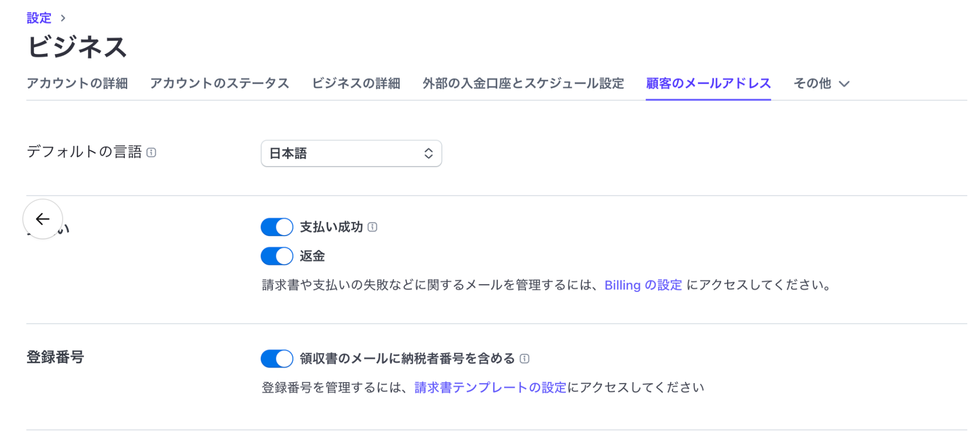The height and width of the screenshot is (438, 980).
Task: Open the 日本語 language dropdown
Action: (351, 153)
